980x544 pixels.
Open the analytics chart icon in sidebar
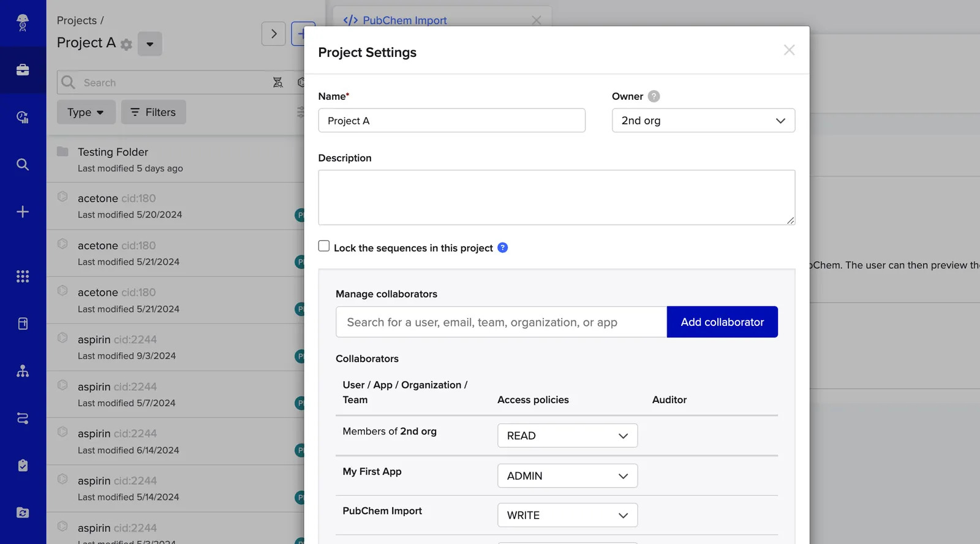click(23, 117)
